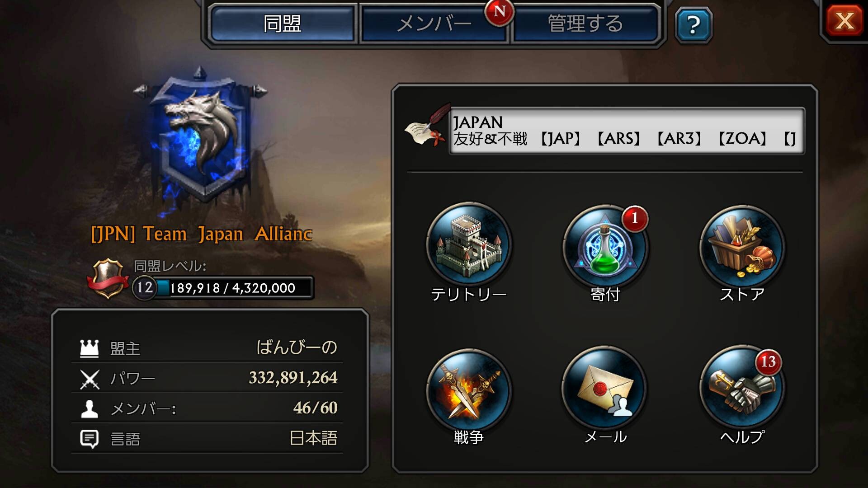Viewport: 868px width, 488px height.
Task: Open the 戦争 crossed swords icon
Action: [469, 389]
